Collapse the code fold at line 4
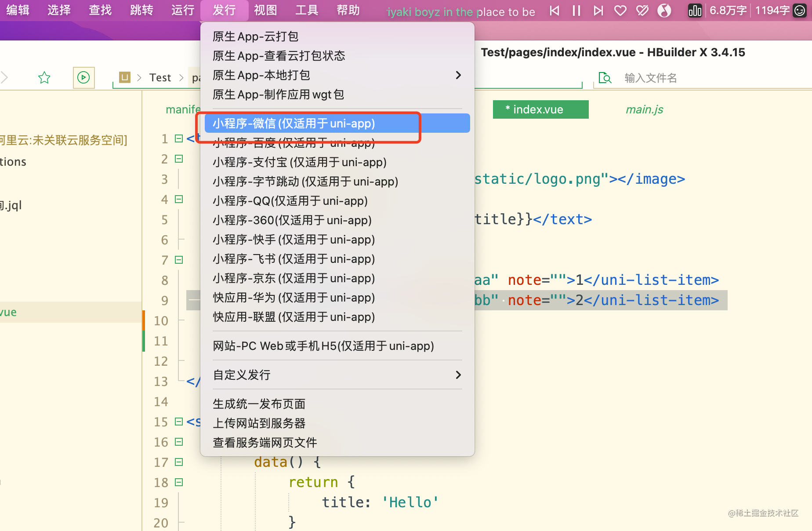 click(x=179, y=199)
